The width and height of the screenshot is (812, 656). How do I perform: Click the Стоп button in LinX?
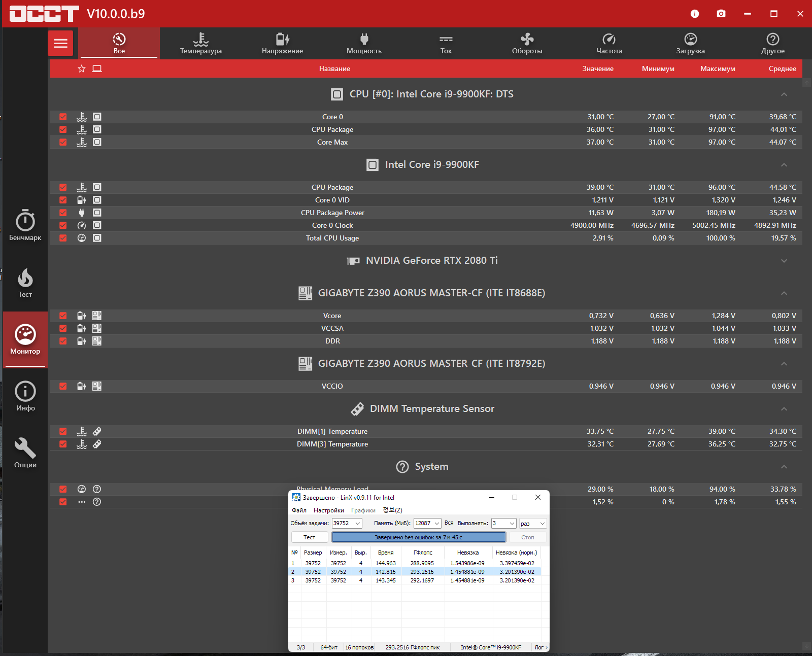click(528, 537)
